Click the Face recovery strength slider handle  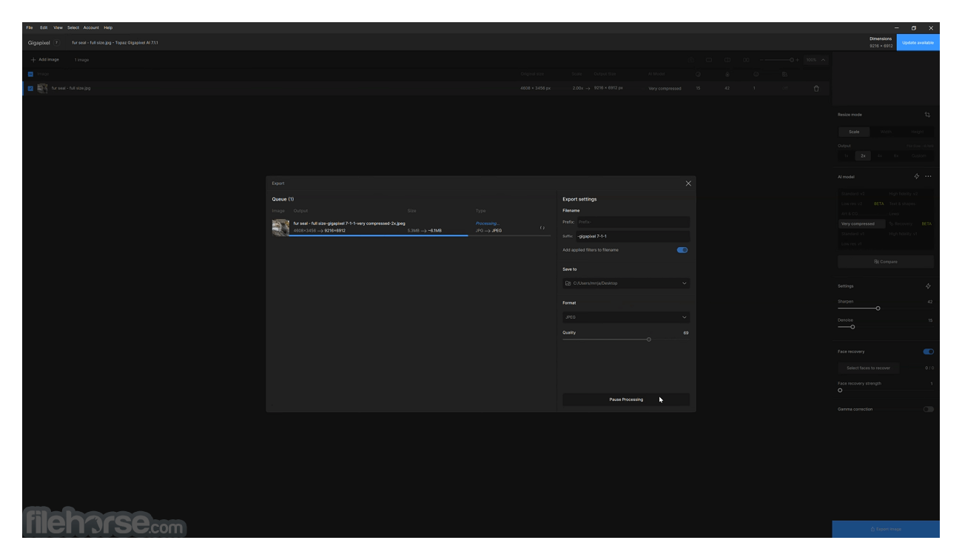840,391
